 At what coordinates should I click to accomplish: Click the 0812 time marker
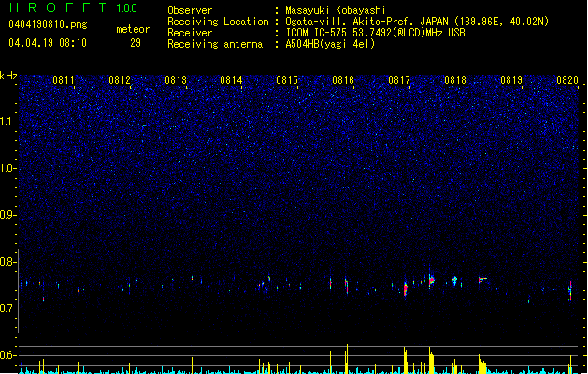coord(120,80)
